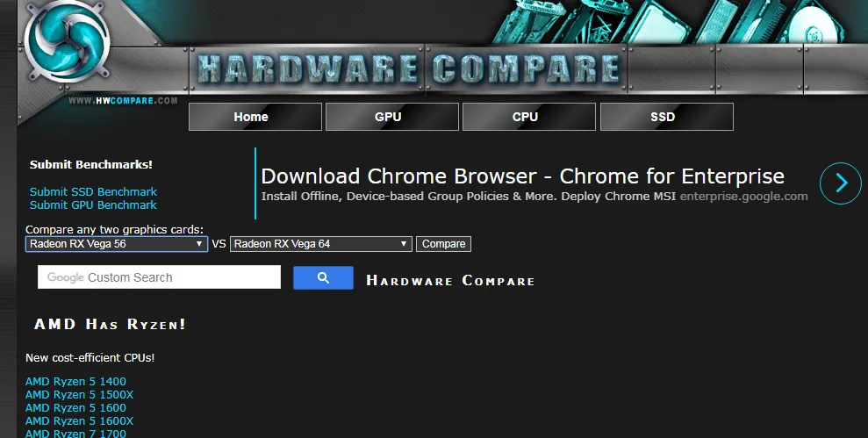The image size is (868, 438).
Task: Click the 'New cost-efficient CPUs!' text
Action: pos(90,358)
